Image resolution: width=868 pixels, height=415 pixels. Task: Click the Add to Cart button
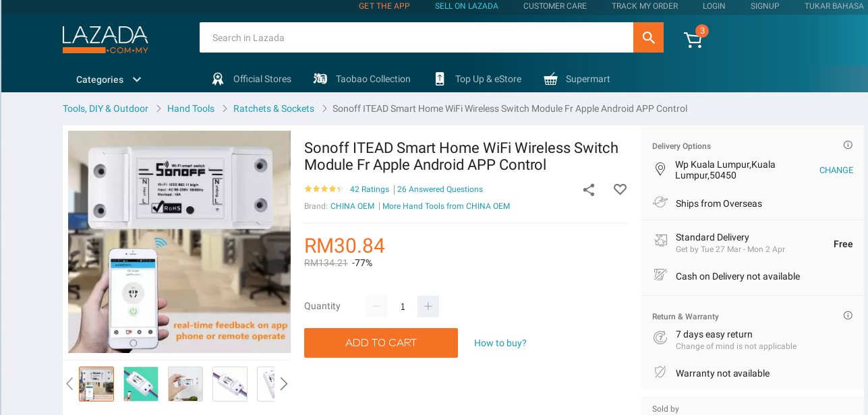point(380,343)
